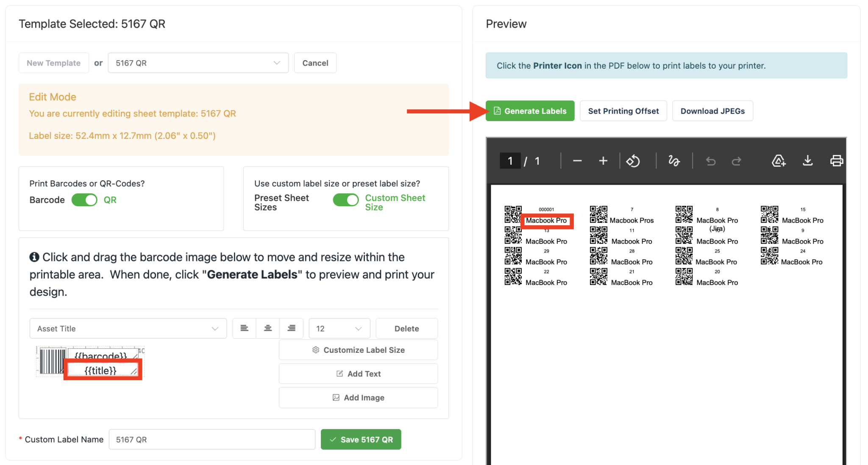Align text to the left
The width and height of the screenshot is (868, 465).
pos(244,328)
